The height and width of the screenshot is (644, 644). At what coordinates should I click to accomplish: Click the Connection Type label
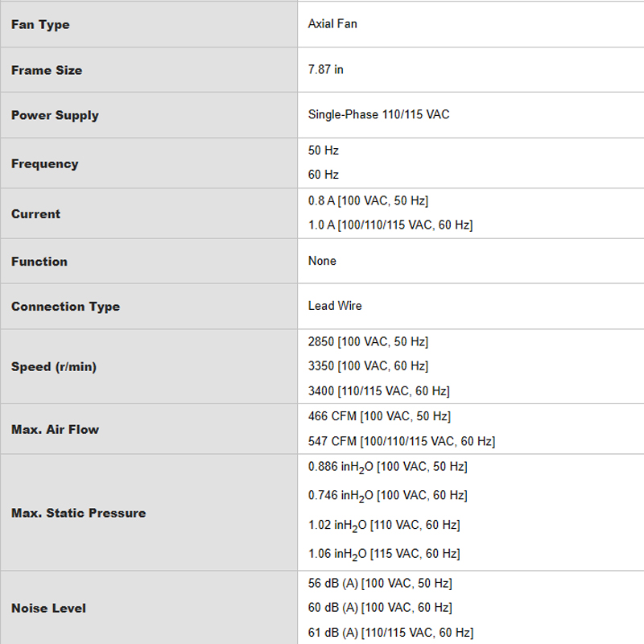point(65,307)
